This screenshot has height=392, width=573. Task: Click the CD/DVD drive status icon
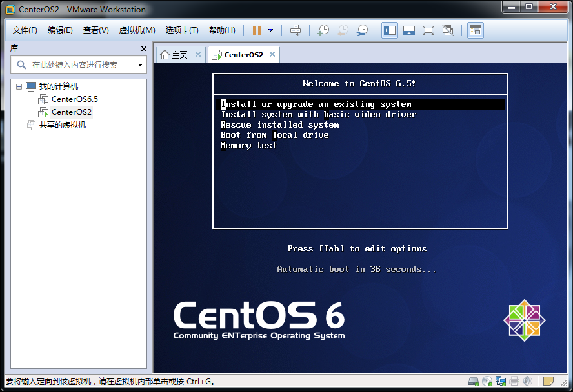point(487,382)
